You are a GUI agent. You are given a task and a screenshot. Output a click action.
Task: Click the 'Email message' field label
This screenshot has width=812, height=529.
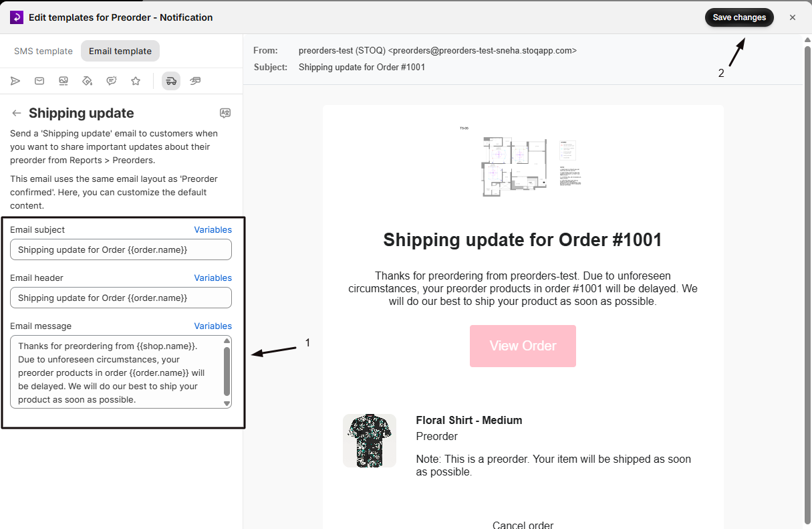tap(41, 326)
